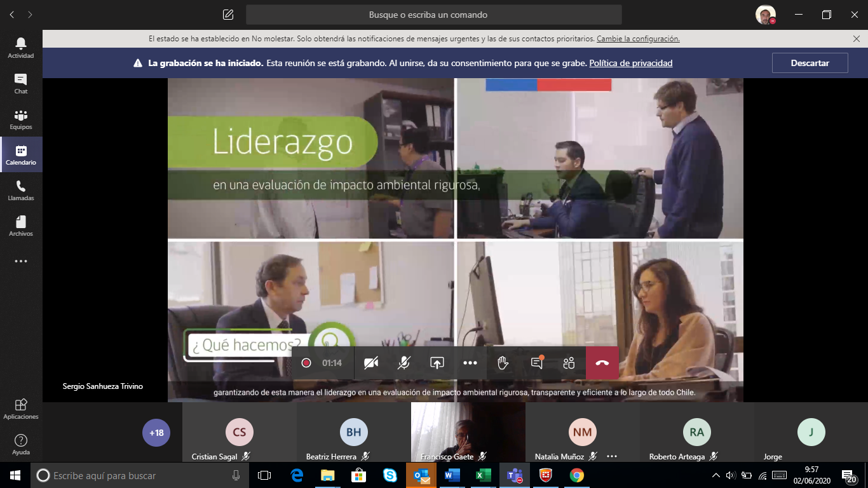868x488 pixels.
Task: Open the Actividad notifications panel
Action: [x=21, y=48]
